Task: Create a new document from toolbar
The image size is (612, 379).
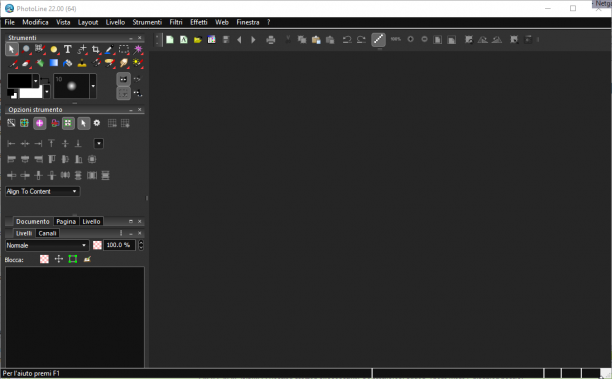Action: click(x=170, y=39)
